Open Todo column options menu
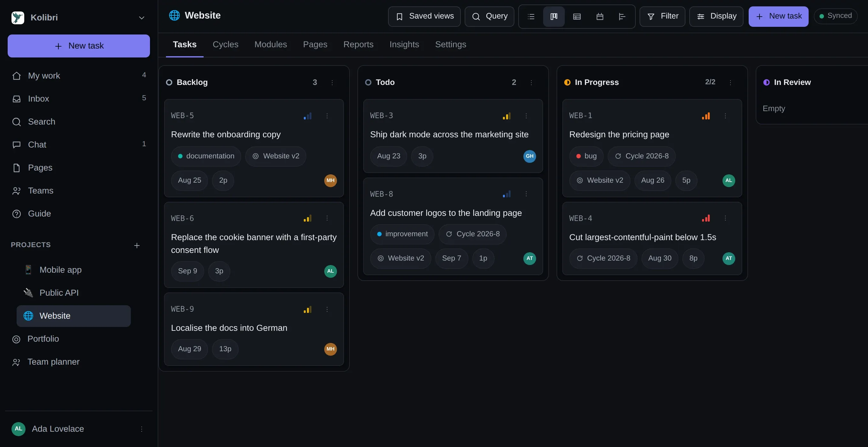 click(x=531, y=82)
